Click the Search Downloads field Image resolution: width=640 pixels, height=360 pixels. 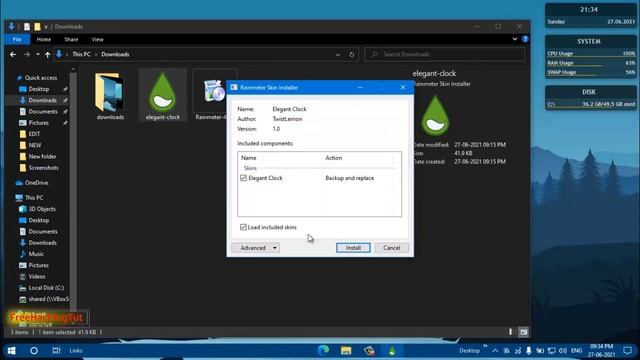(x=444, y=54)
